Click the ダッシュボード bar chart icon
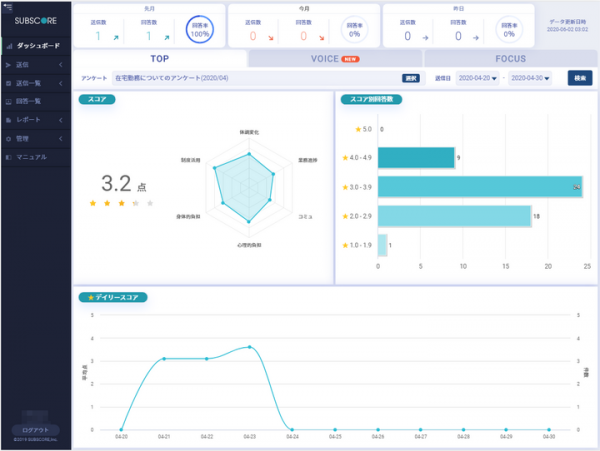This screenshot has height=451, width=600. point(8,46)
